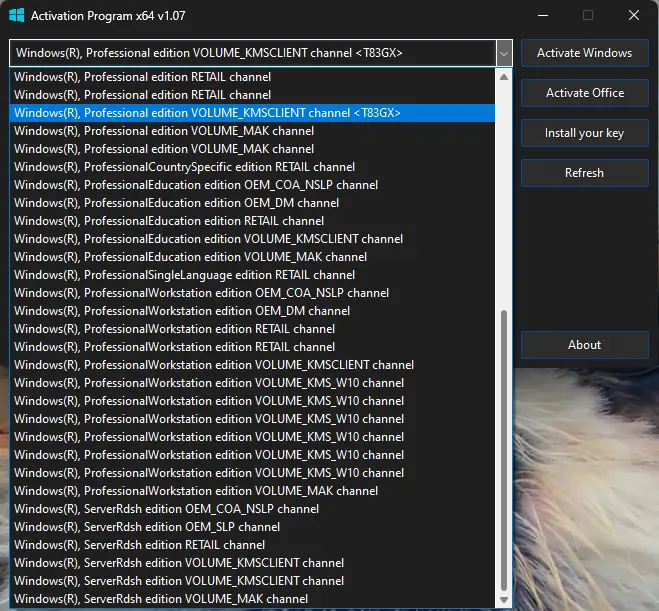Open the About dialog
The image size is (659, 611).
[585, 345]
